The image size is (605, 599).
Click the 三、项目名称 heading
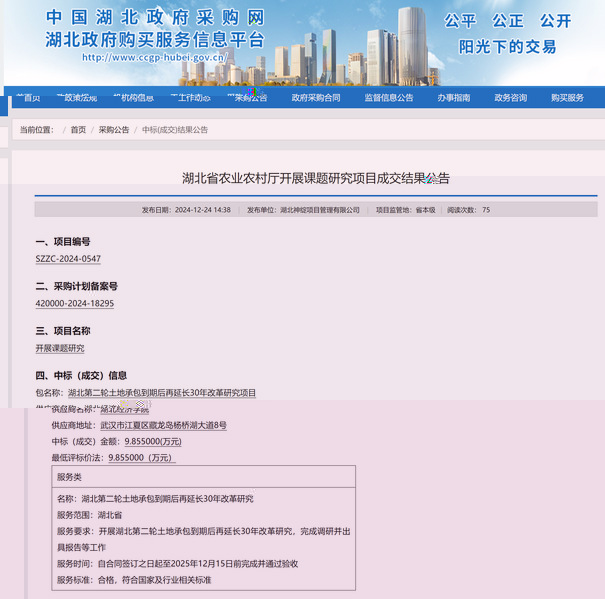tap(63, 331)
